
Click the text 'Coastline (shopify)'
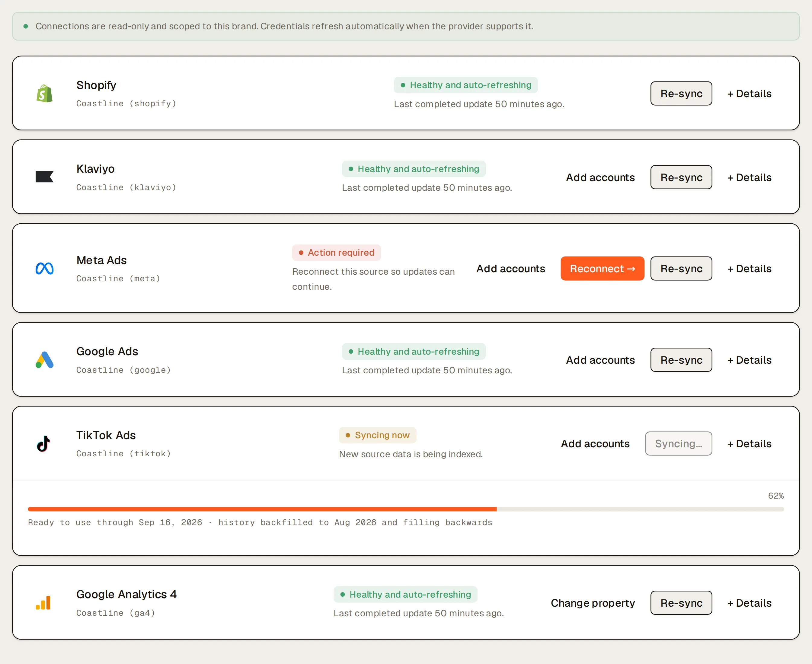tap(126, 104)
